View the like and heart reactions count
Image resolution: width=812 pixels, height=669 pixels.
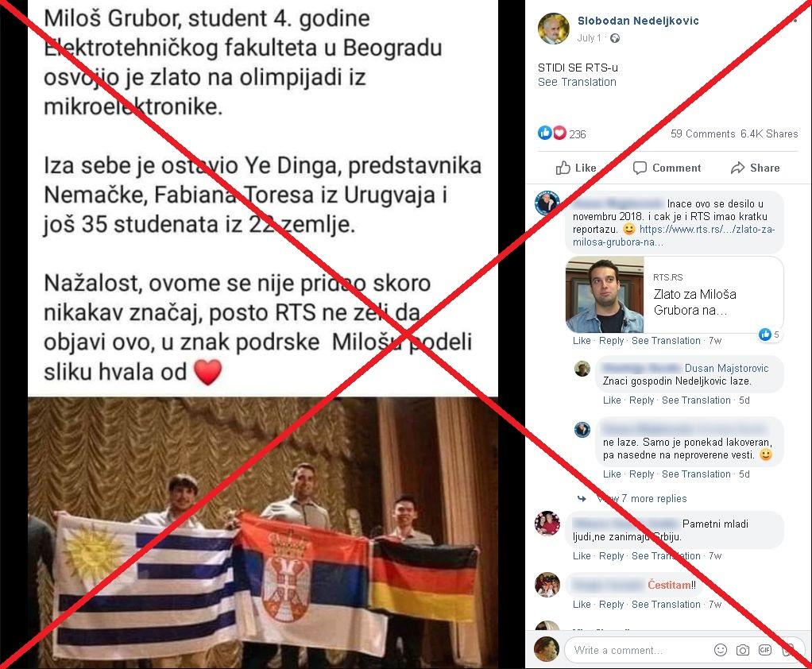pos(562,133)
